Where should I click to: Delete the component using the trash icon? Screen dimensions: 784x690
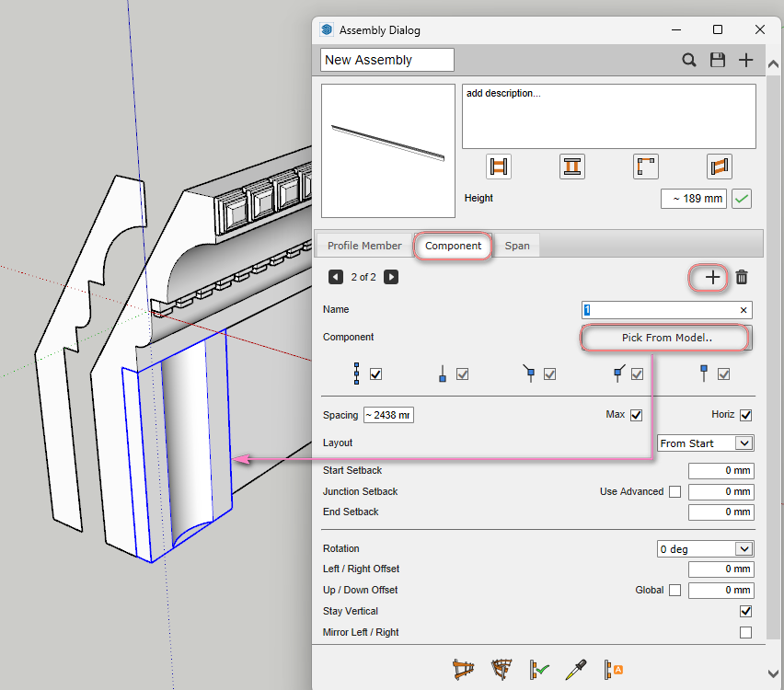coord(742,277)
